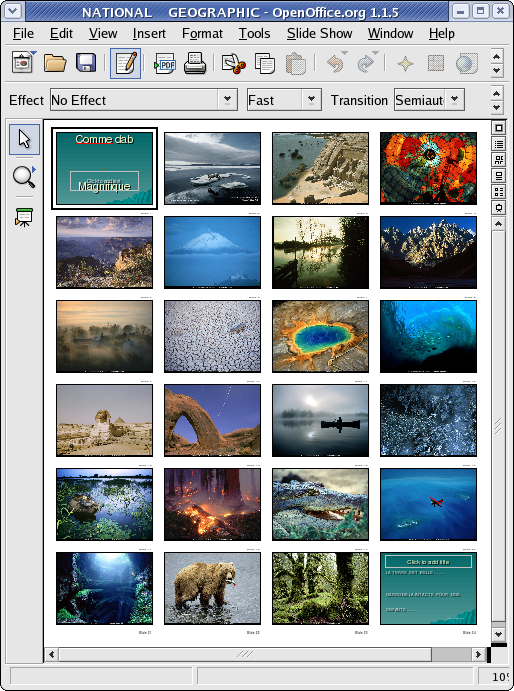
Task: Open the Edit menu
Action: pyautogui.click(x=61, y=33)
